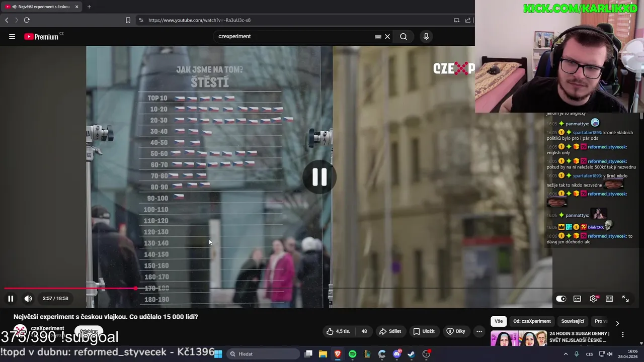This screenshot has height=362, width=644.
Task: Open Task View on taskbar
Action: 308,354
